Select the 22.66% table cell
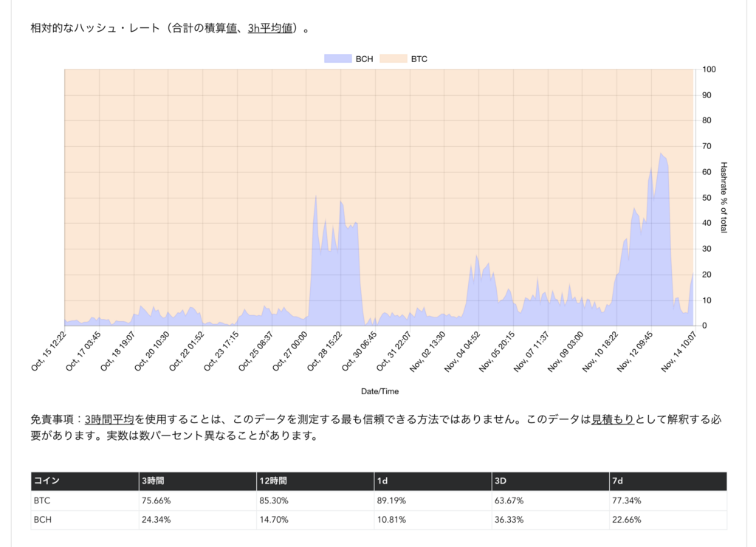This screenshot has height=547, width=756. pos(668,520)
